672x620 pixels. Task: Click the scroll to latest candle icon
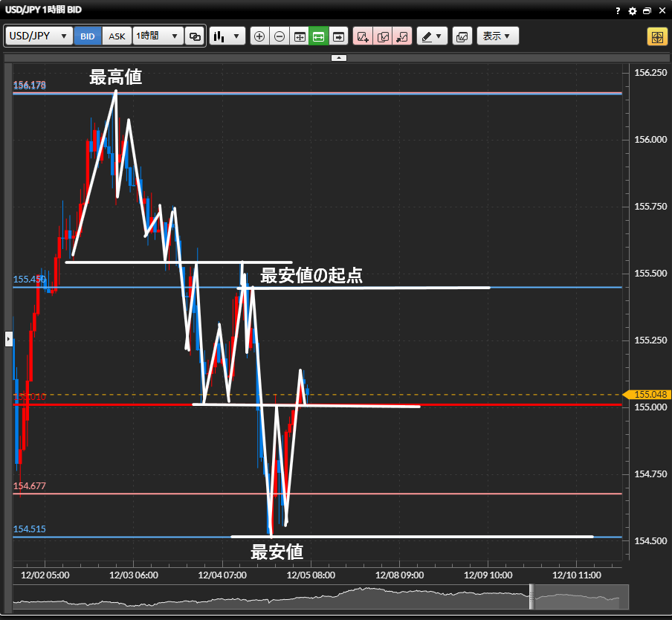[339, 36]
